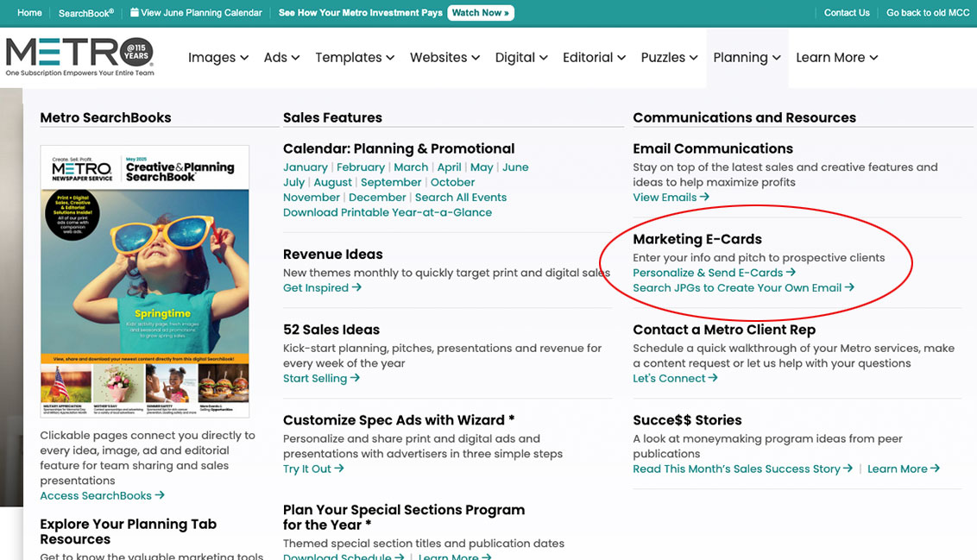Expand the Learn More dropdown
The height and width of the screenshot is (560, 977).
click(835, 58)
